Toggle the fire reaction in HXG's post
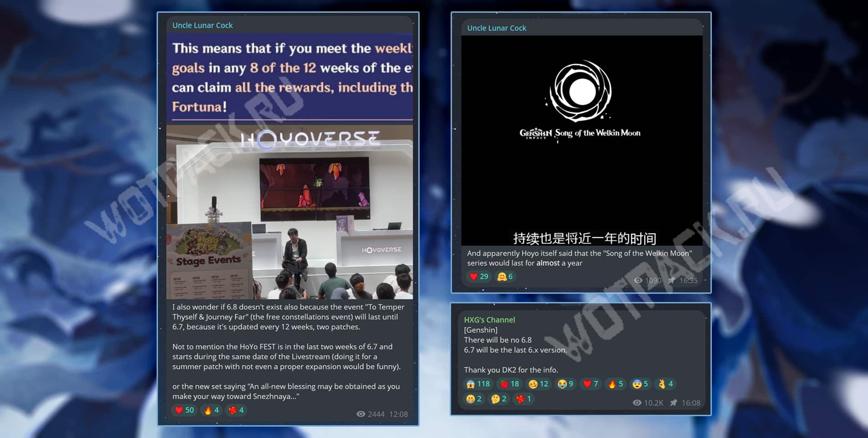Viewport: 868px width, 438px height. pyautogui.click(x=615, y=384)
